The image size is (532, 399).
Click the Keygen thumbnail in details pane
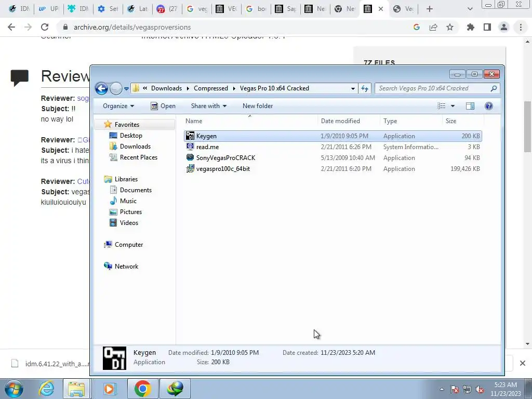114,358
